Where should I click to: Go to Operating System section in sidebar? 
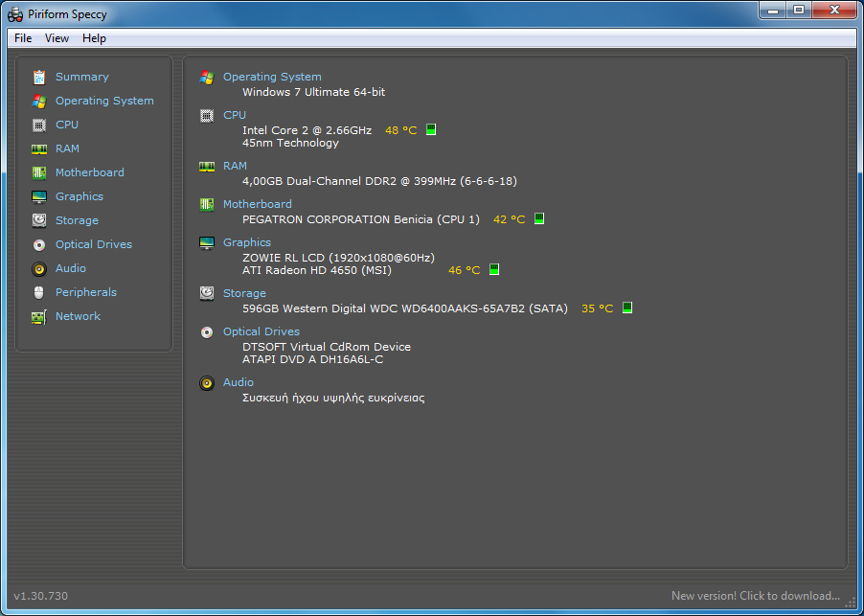pos(104,101)
